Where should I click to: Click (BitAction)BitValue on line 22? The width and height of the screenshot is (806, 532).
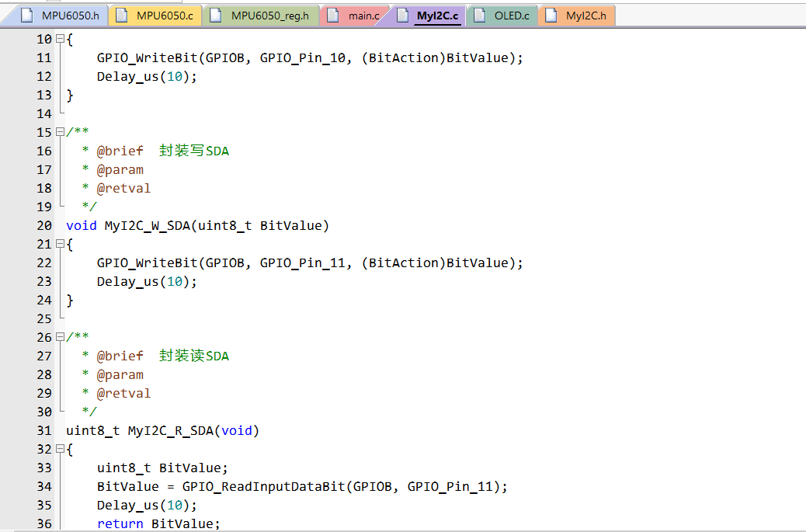pos(435,263)
